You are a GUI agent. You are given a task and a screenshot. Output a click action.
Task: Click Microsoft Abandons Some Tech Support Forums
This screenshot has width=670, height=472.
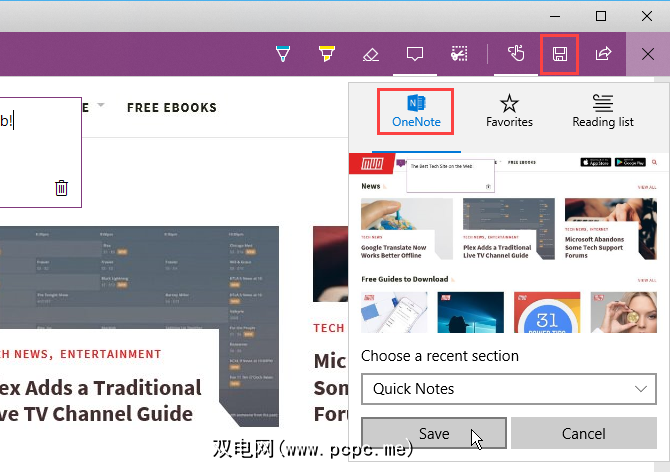point(594,247)
